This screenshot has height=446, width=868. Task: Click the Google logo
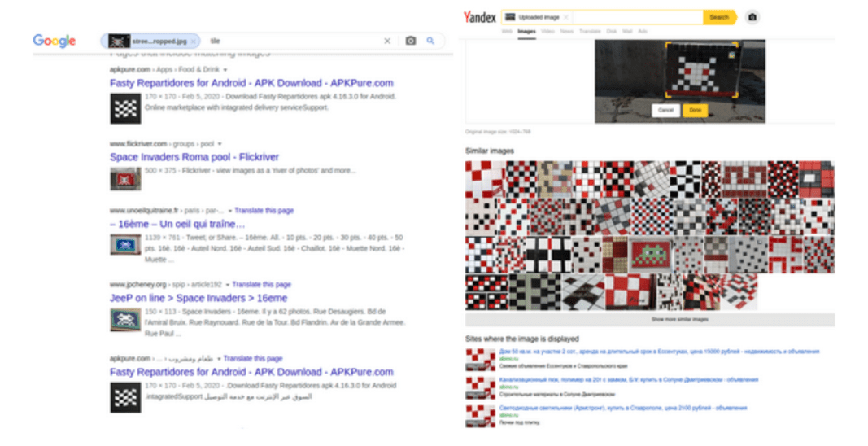(55, 41)
